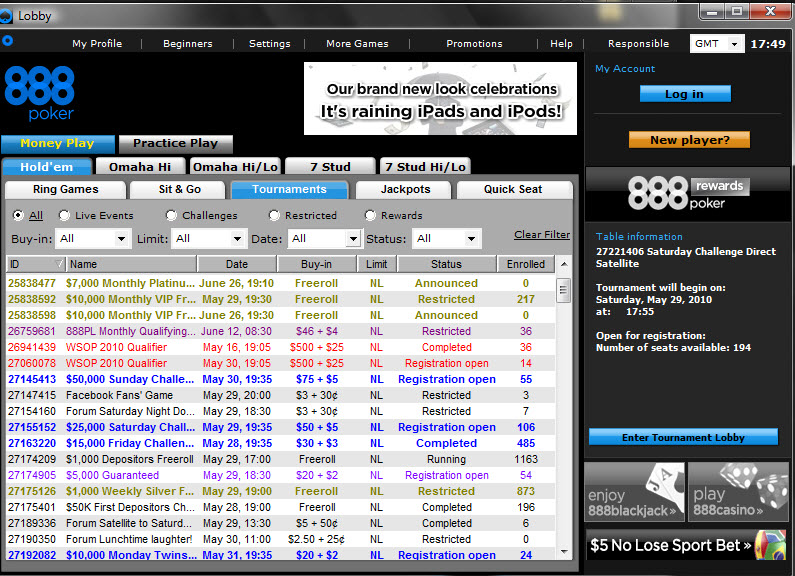Click the tournament list scroll up arrow
This screenshot has width=795, height=576.
click(564, 264)
